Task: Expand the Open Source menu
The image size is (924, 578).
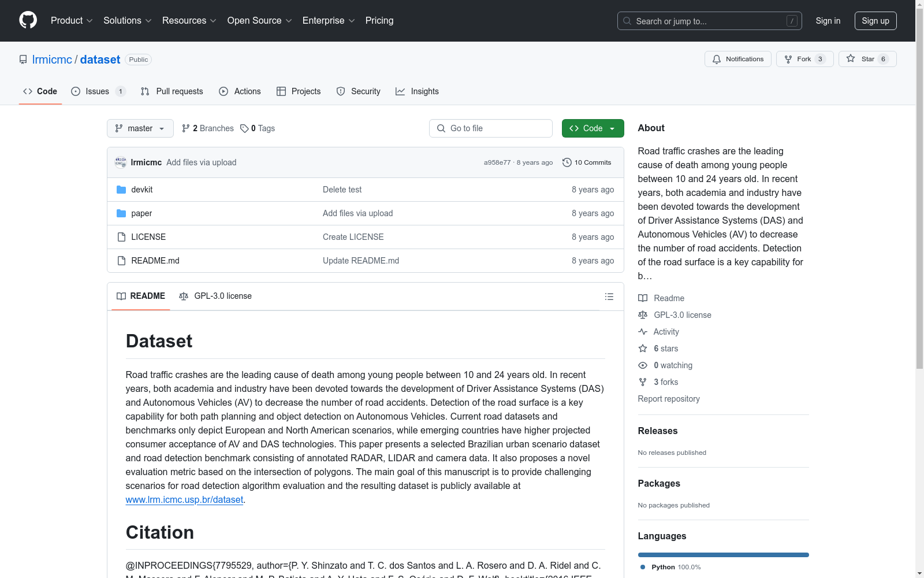Action: pyautogui.click(x=259, y=21)
